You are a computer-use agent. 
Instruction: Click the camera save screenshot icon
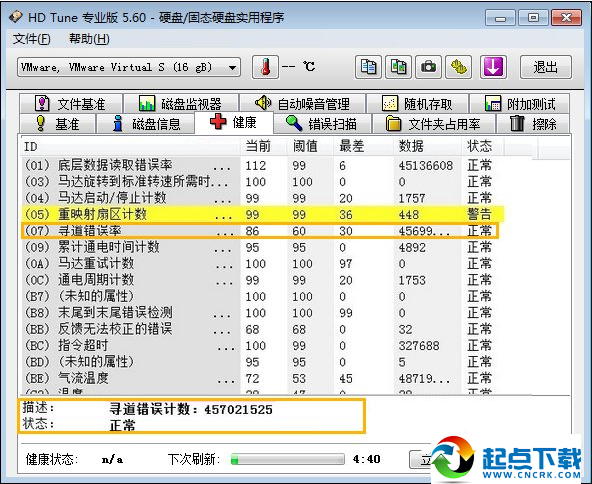tap(428, 67)
